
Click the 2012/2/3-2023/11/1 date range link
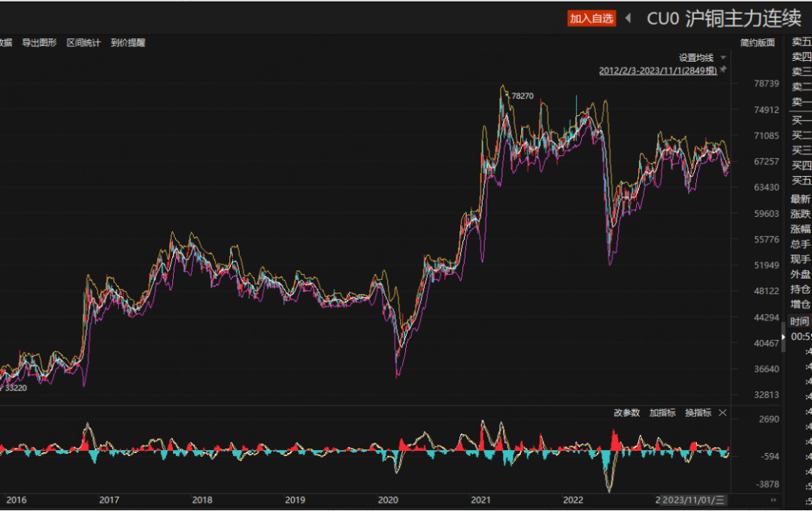658,71
